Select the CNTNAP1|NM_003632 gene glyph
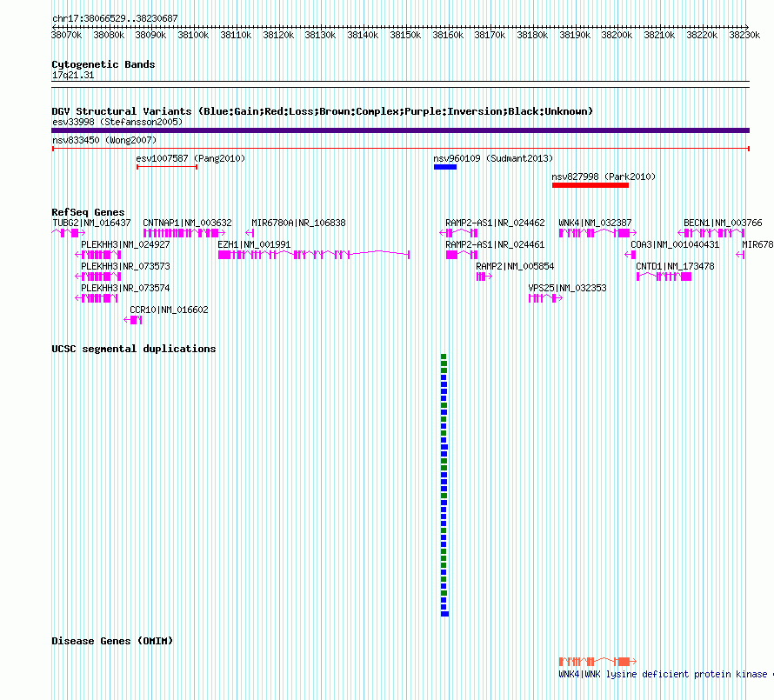Image resolution: width=774 pixels, height=700 pixels. coord(184,233)
